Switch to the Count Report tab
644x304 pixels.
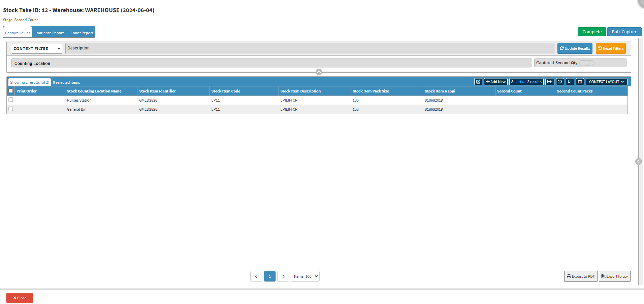82,33
